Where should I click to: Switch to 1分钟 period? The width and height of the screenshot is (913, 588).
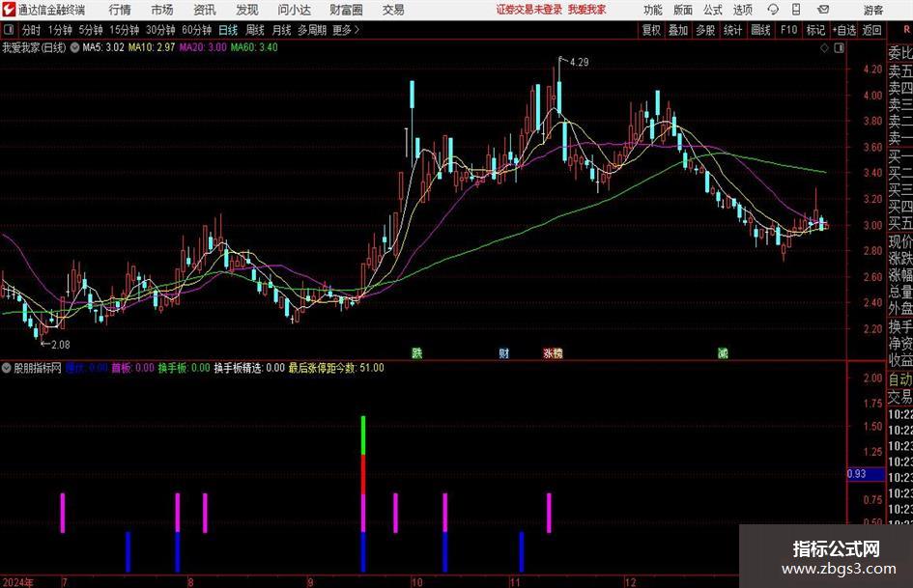60,30
